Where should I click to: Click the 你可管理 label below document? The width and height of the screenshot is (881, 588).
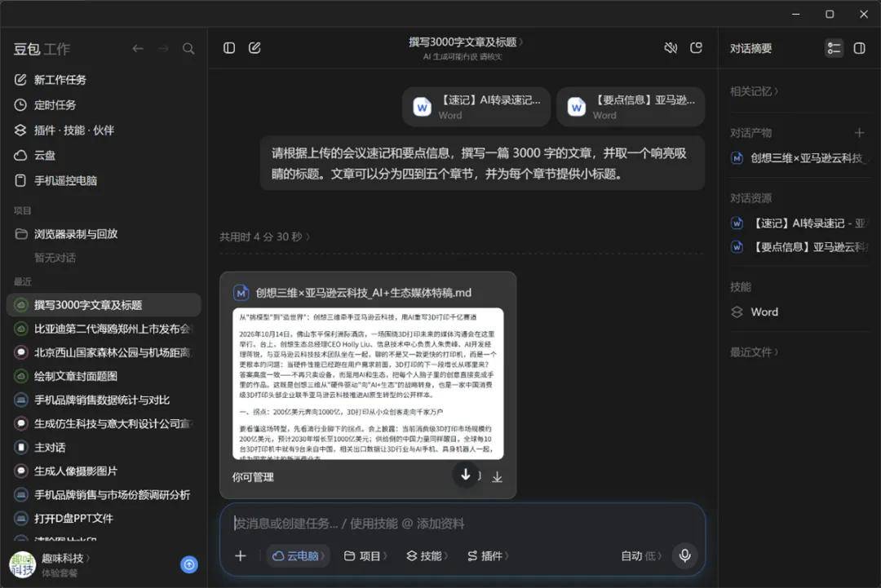(x=253, y=477)
